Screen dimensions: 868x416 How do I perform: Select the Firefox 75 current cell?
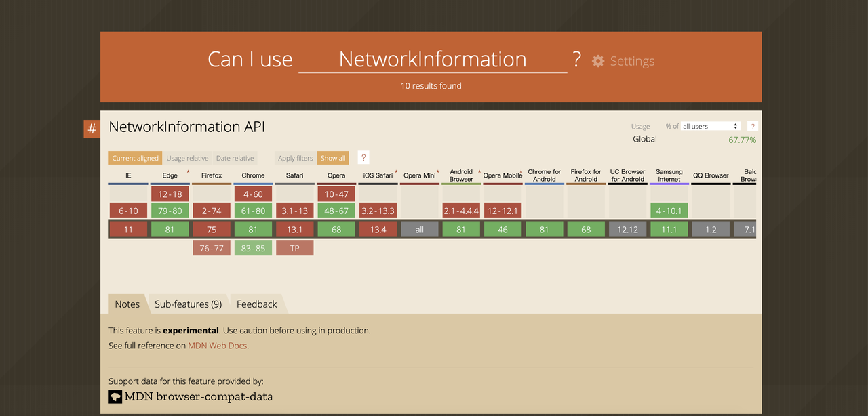coord(212,230)
